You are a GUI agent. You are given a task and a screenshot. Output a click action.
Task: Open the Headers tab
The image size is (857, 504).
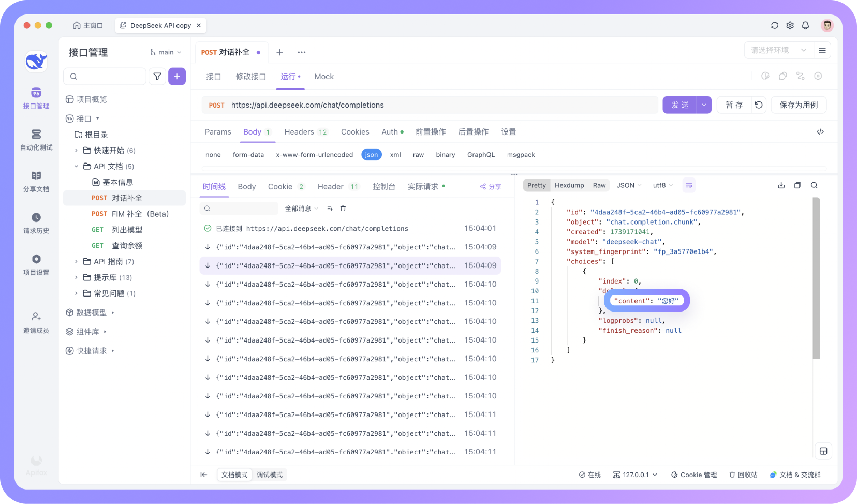[306, 132]
